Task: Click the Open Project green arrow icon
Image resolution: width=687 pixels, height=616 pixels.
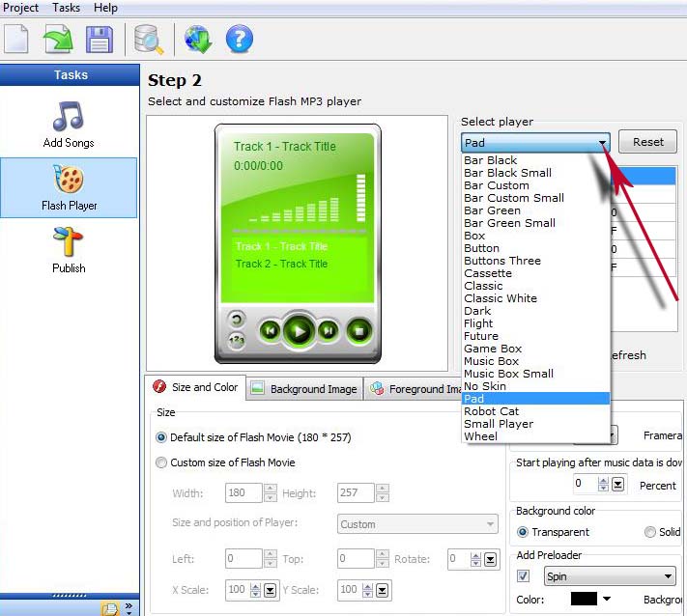Action: click(x=57, y=40)
